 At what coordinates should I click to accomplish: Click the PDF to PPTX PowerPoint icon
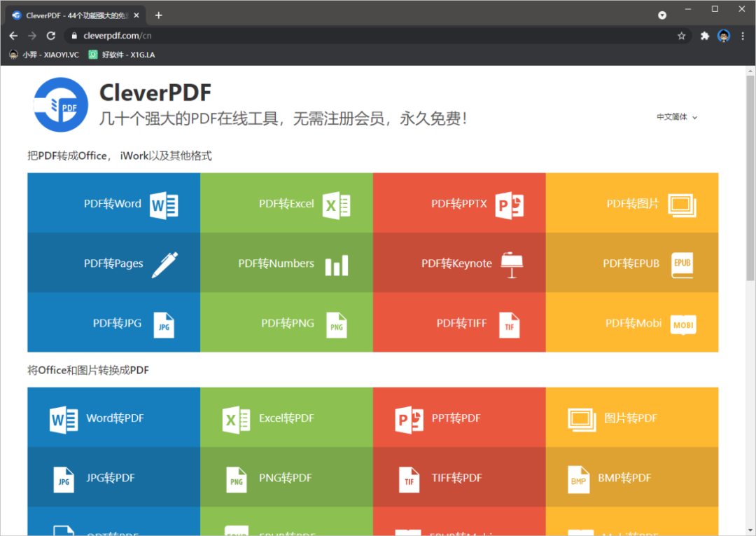[x=509, y=205]
